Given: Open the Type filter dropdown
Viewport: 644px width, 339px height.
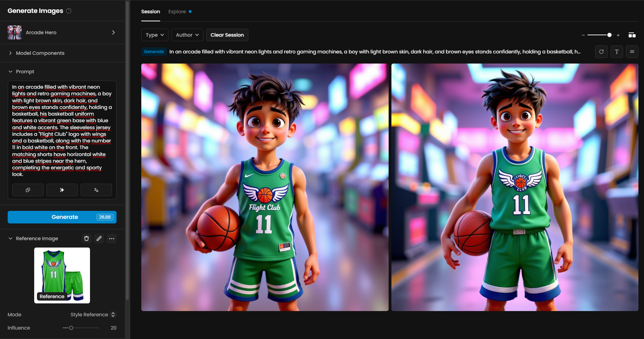Looking at the screenshot, I should pyautogui.click(x=155, y=35).
